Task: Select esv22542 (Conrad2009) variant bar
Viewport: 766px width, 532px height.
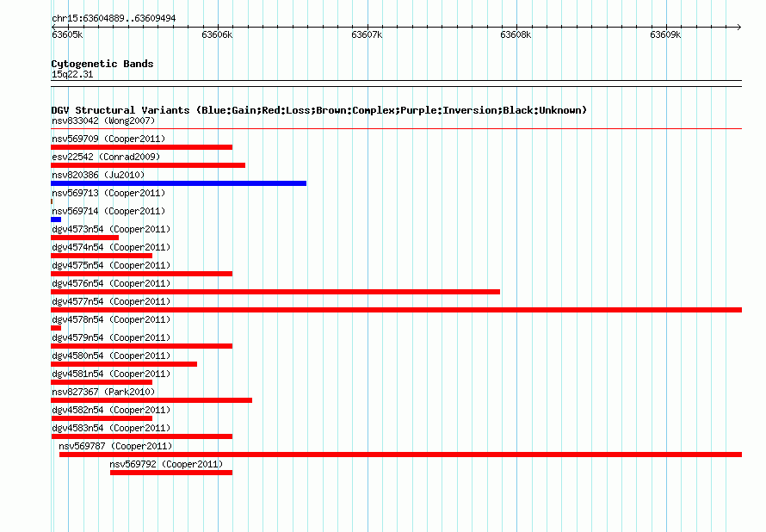Action: pyautogui.click(x=148, y=165)
